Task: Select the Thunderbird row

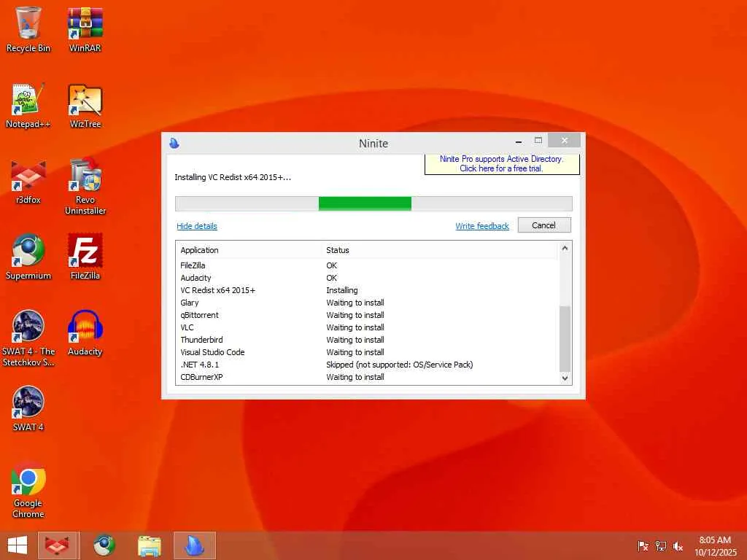Action: pyautogui.click(x=367, y=340)
